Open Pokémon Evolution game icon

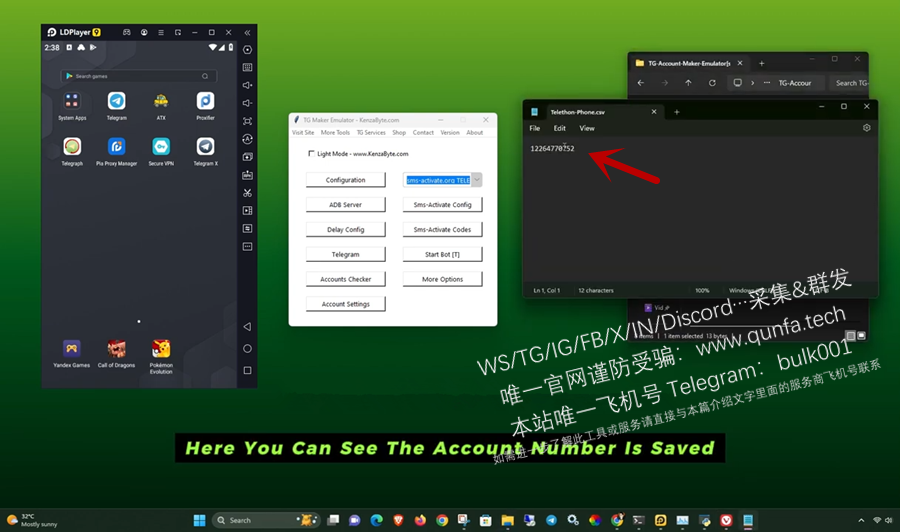coord(161,348)
